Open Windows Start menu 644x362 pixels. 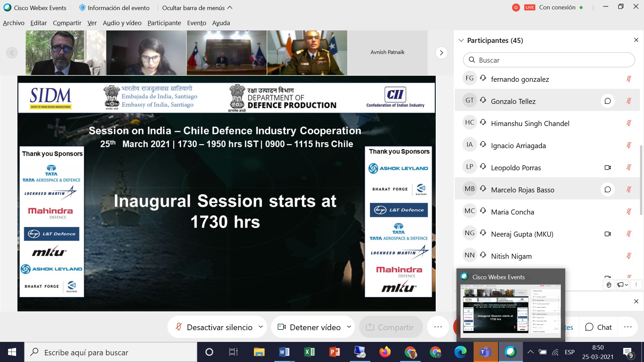tap(12, 352)
